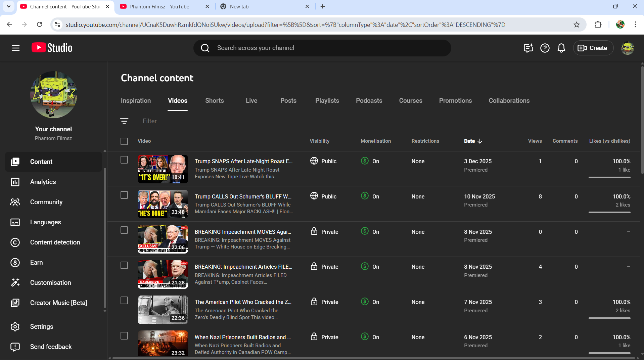644x360 pixels.
Task: Open the Earn section in sidebar
Action: pyautogui.click(x=36, y=262)
